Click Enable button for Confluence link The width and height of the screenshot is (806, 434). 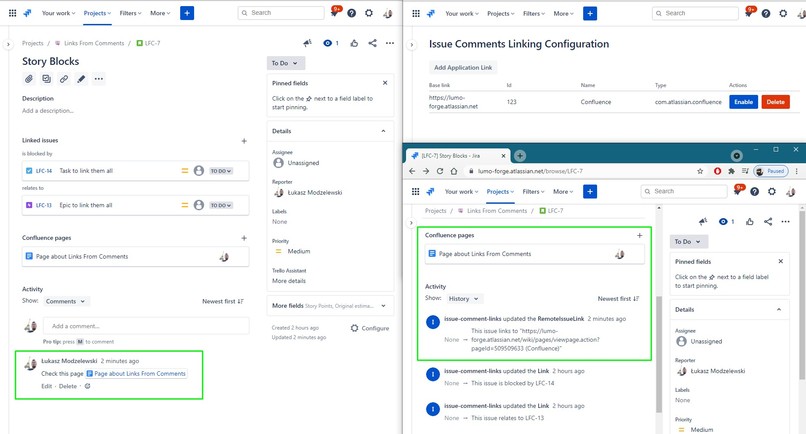[x=743, y=102]
